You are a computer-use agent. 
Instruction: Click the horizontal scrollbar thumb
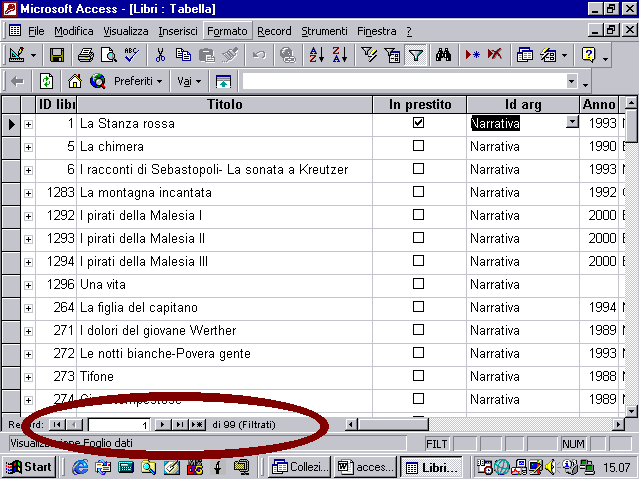click(393, 425)
